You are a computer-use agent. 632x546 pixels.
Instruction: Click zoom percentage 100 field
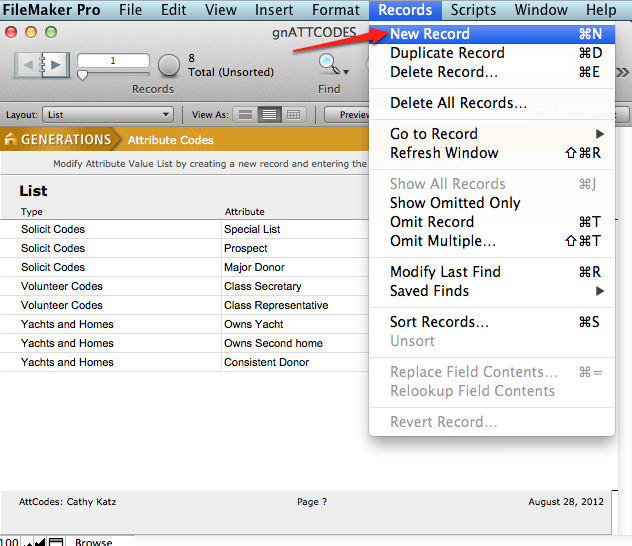click(10, 542)
